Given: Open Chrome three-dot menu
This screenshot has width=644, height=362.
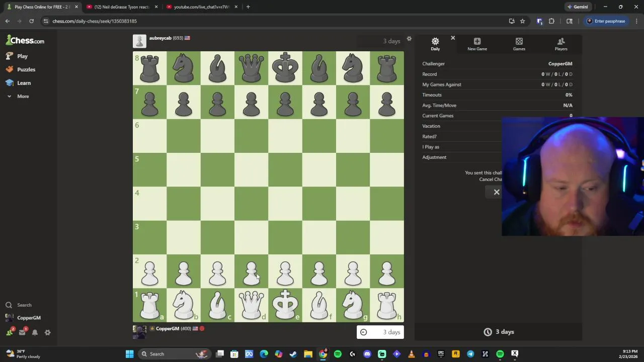Looking at the screenshot, I should coord(636,21).
